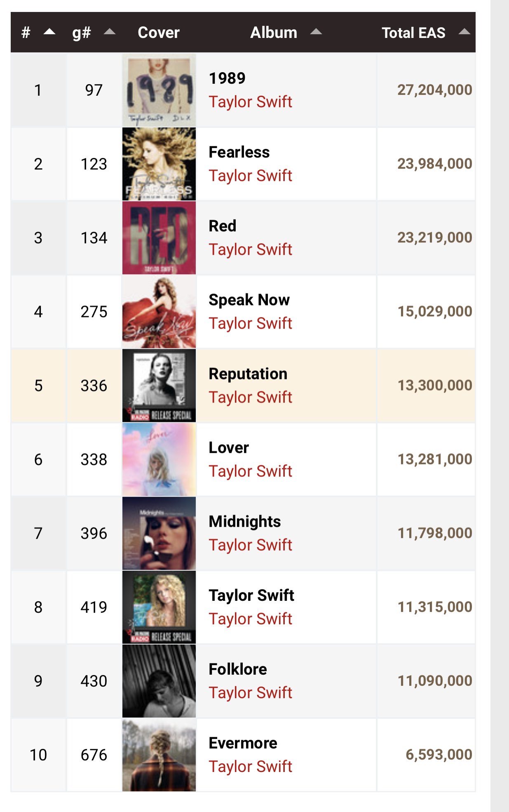Click Taylor Swift artist link under Reputation
Screen dimensions: 509x812
click(250, 397)
